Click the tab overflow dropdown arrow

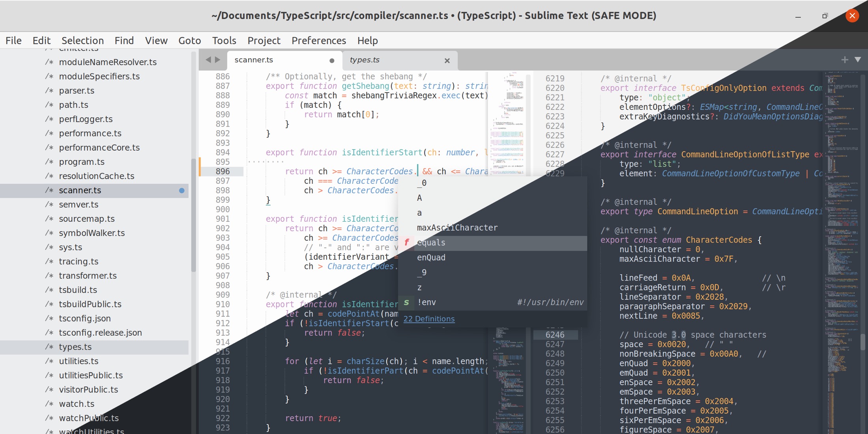pos(857,59)
